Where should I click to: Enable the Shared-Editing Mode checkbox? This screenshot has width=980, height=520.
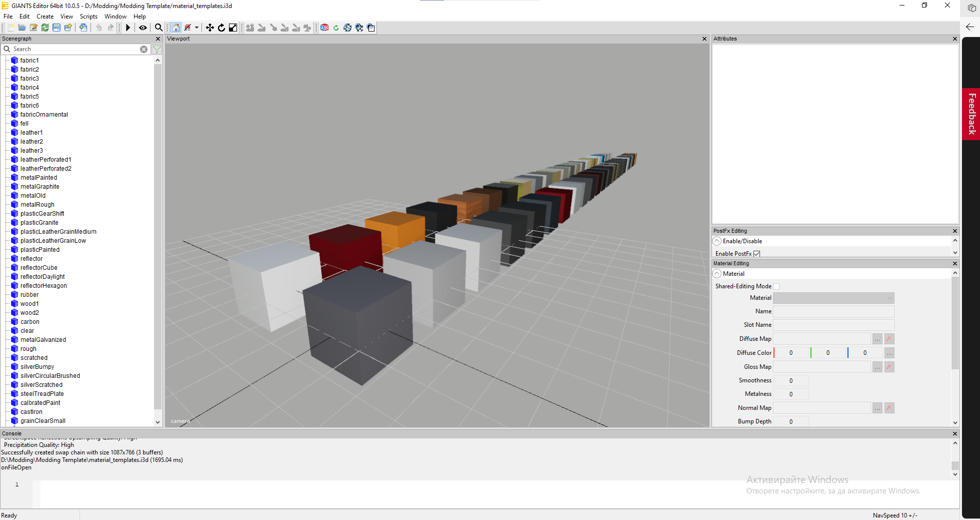pyautogui.click(x=776, y=286)
